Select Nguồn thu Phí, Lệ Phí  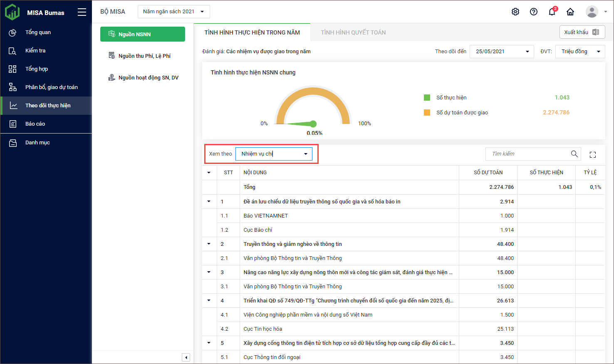coord(144,56)
